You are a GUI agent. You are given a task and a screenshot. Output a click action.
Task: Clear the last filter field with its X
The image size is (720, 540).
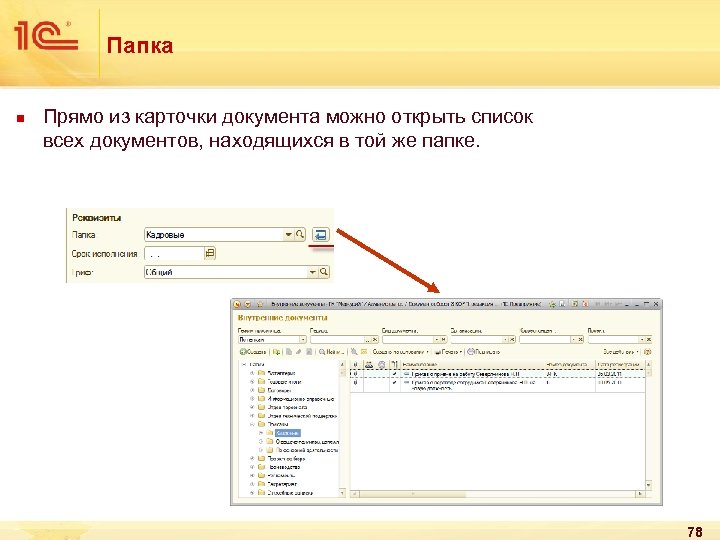649,340
